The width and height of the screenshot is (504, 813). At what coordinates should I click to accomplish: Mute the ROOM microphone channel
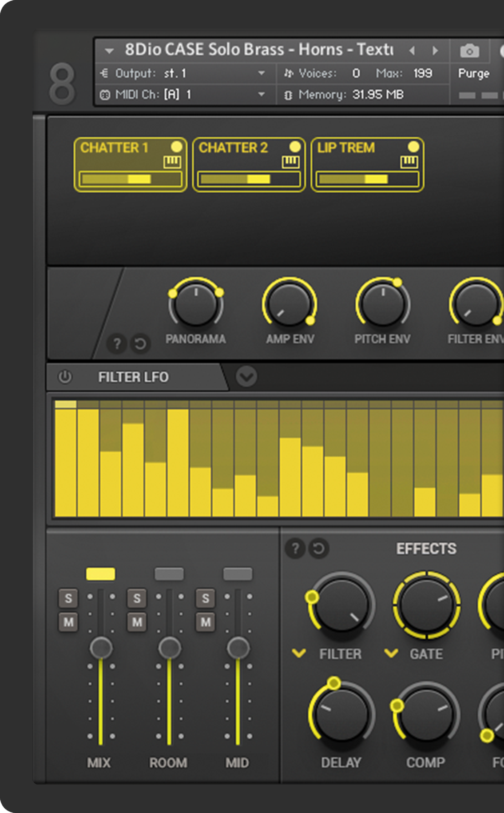137,622
